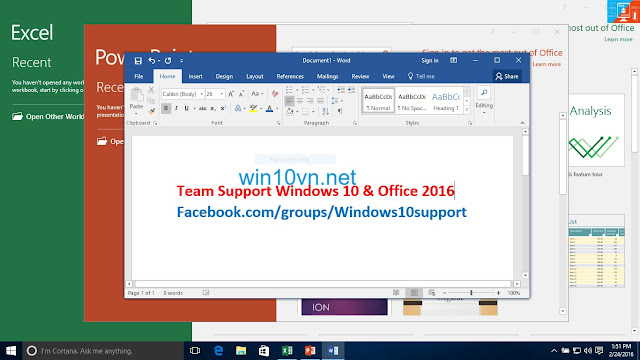Switch to the References tab
This screenshot has height=360, width=640.
click(290, 76)
